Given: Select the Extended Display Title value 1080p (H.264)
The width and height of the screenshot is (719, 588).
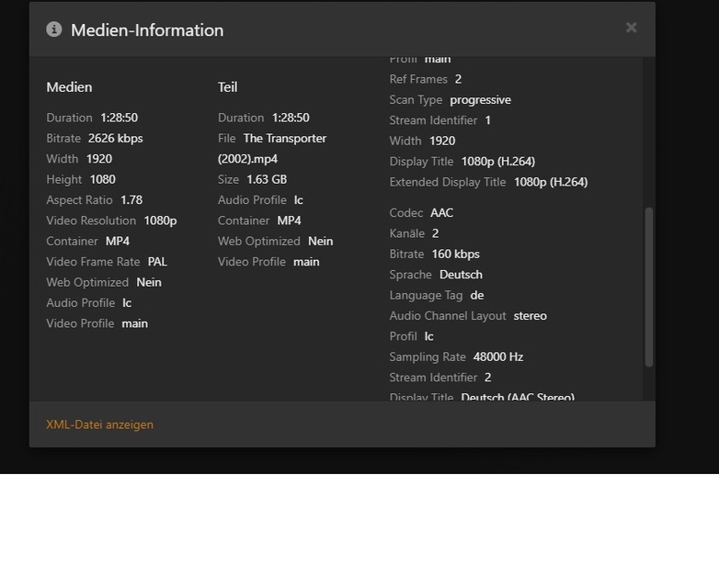Looking at the screenshot, I should tap(551, 182).
